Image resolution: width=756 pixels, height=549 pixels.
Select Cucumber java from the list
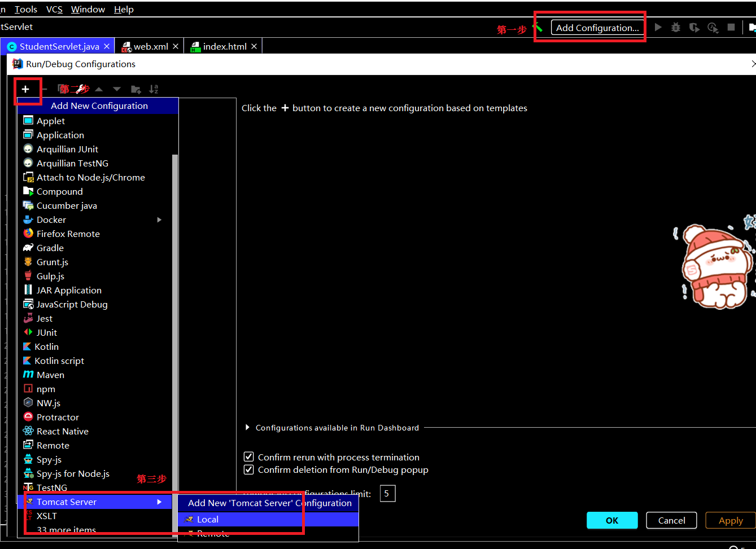coord(95,205)
